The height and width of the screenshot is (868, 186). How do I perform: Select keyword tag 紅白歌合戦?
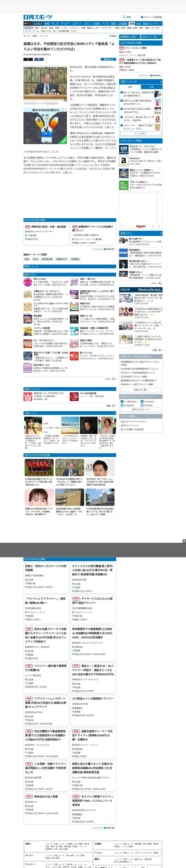(47, 259)
